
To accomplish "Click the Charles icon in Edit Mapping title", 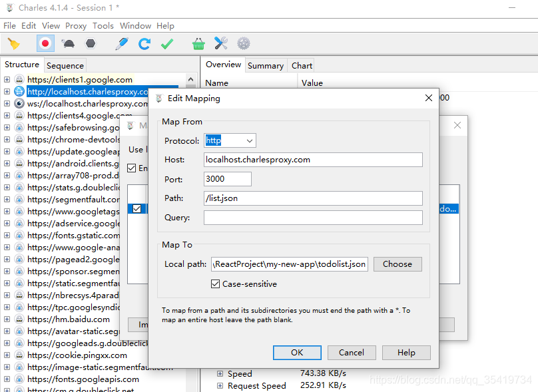I will coord(159,98).
